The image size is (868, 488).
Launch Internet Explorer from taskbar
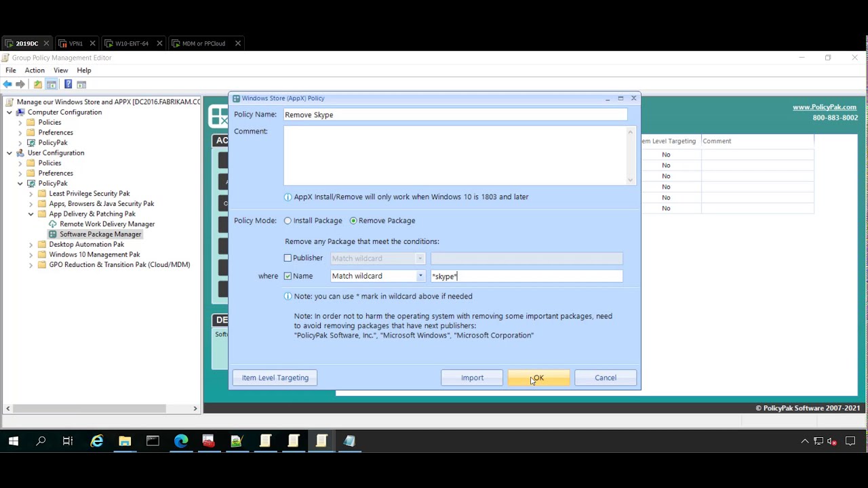pyautogui.click(x=97, y=441)
